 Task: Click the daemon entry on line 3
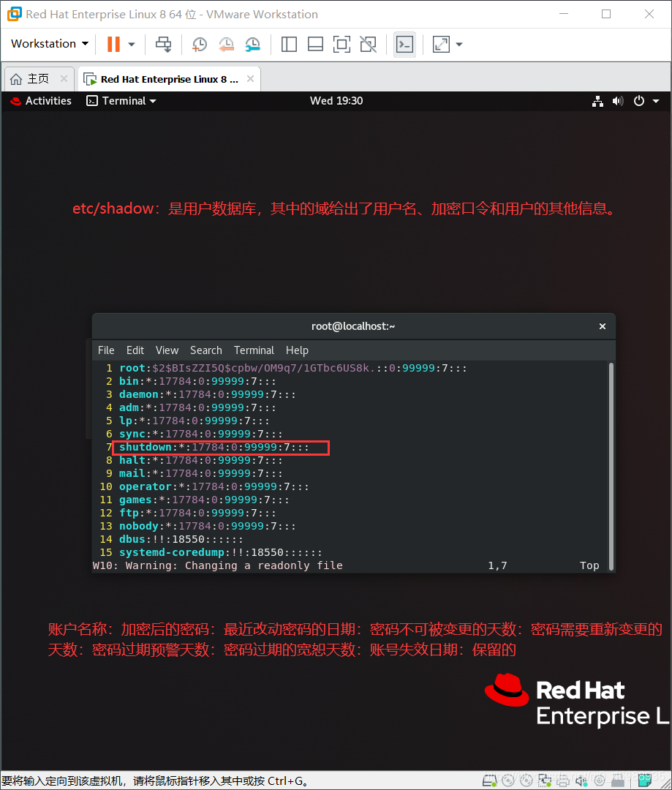click(208, 394)
